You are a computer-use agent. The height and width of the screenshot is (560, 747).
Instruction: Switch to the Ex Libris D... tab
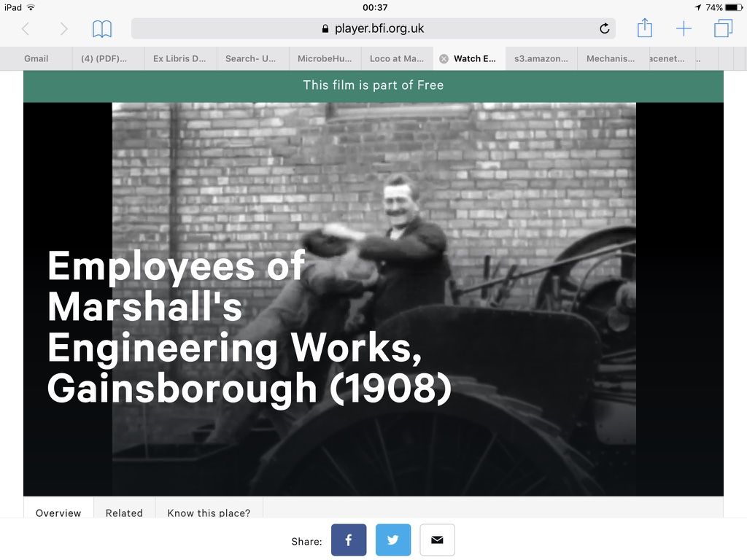pos(181,58)
